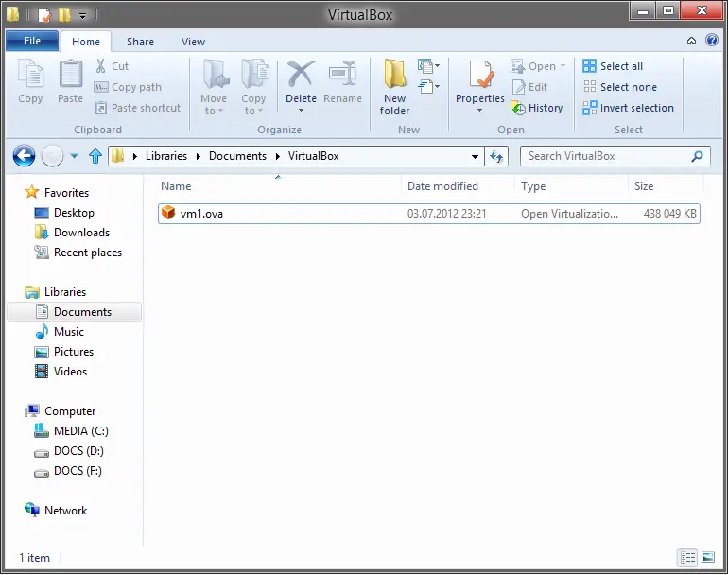Image resolution: width=728 pixels, height=575 pixels.
Task: Open the File menu tab
Action: click(x=32, y=41)
